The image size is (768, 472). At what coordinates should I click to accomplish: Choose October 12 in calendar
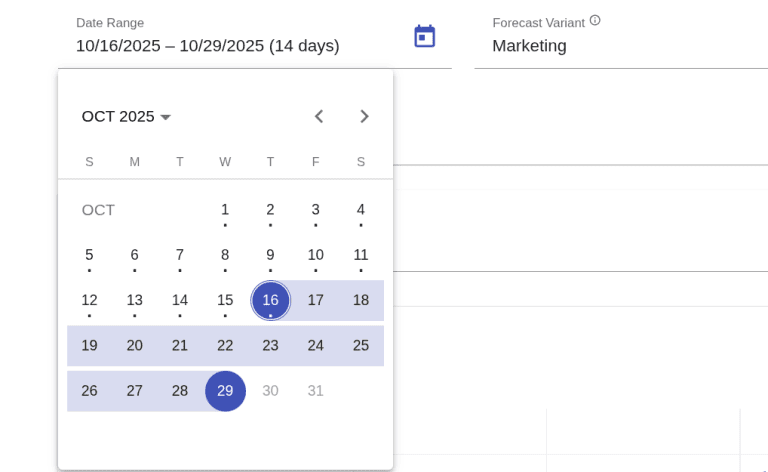point(89,300)
